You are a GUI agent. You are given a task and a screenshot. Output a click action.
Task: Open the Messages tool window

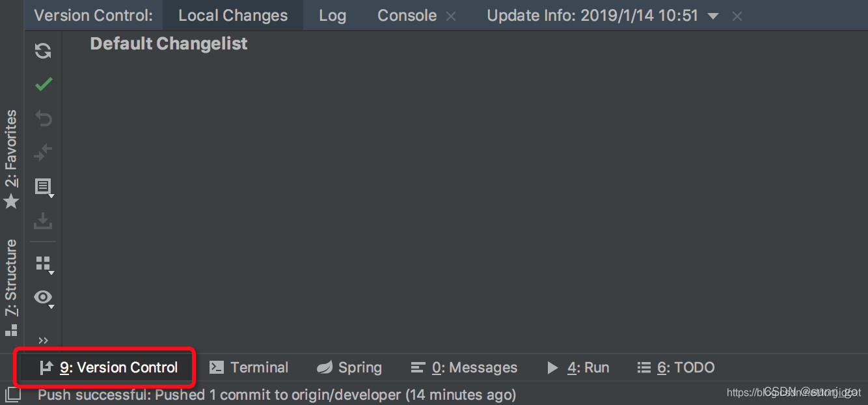[x=465, y=367]
